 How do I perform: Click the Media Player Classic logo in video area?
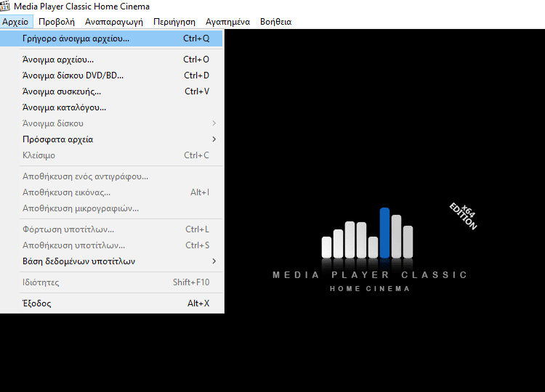point(371,250)
